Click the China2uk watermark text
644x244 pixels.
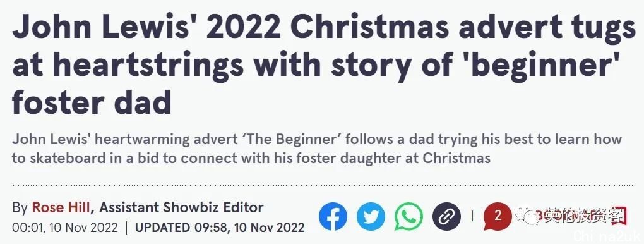[x=607, y=236]
